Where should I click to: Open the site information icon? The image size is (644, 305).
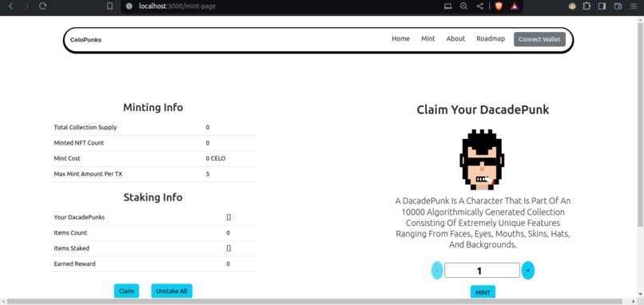[129, 6]
